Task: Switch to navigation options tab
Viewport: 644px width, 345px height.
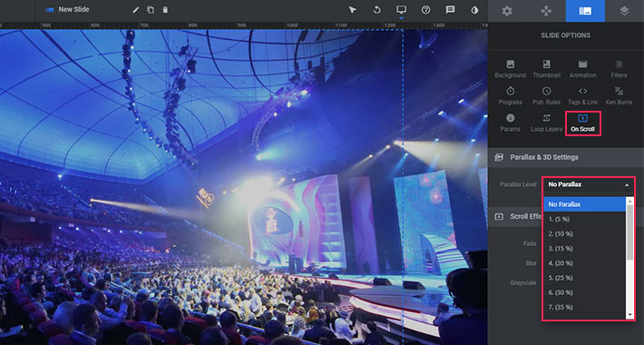Action: click(546, 11)
